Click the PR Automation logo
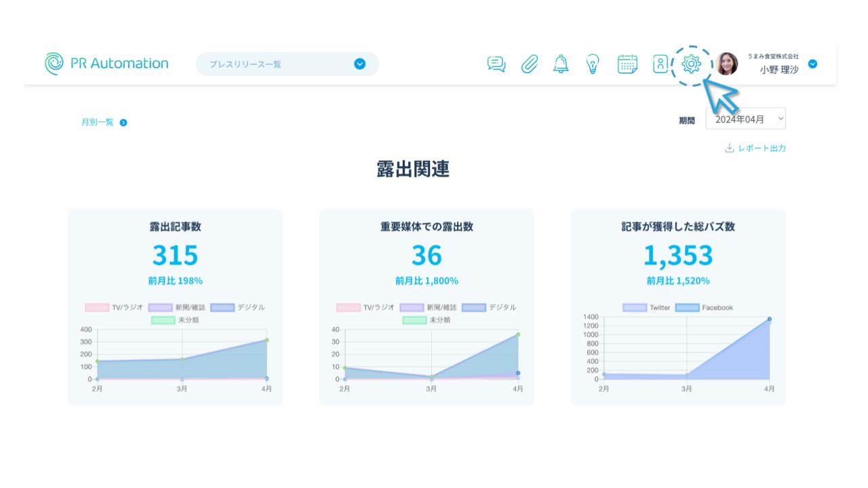Viewport: 868px width, 488px height. click(106, 64)
